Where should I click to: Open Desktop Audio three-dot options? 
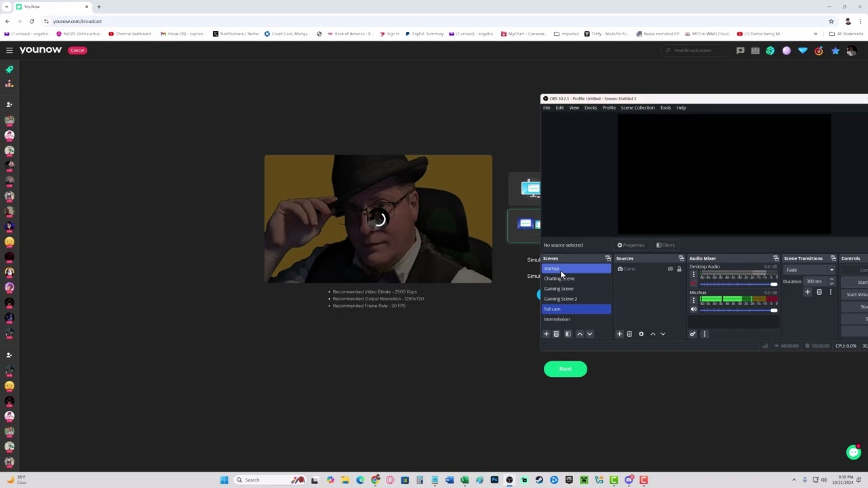tap(693, 274)
